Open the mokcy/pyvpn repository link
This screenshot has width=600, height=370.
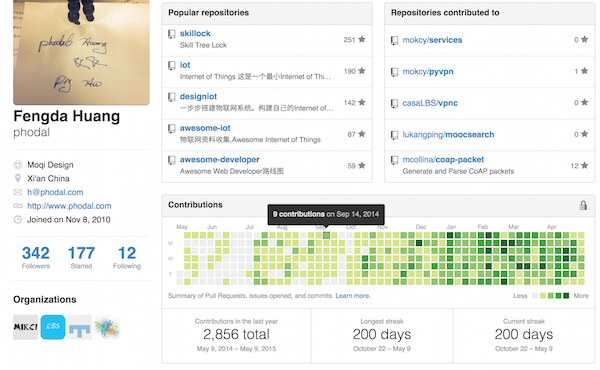pyautogui.click(x=428, y=72)
